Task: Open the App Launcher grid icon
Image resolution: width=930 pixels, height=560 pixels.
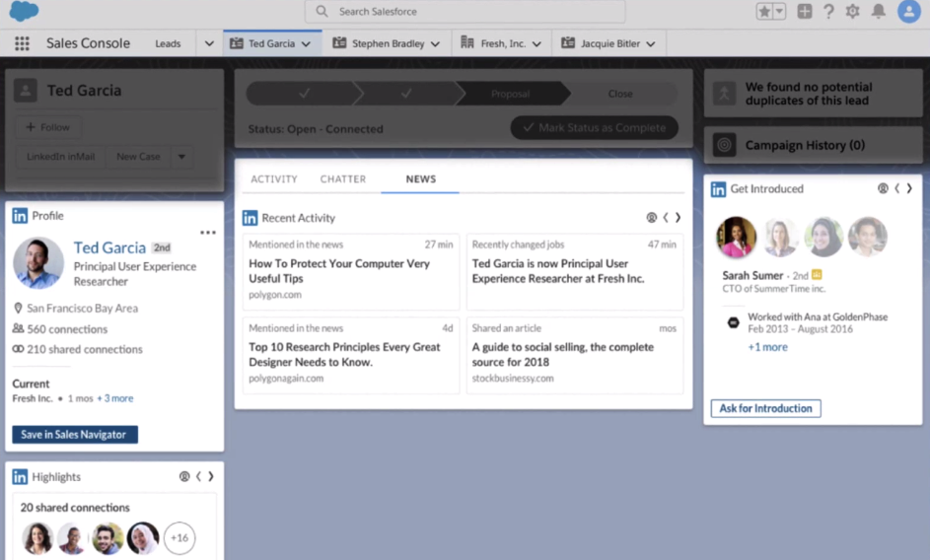Action: [x=22, y=43]
